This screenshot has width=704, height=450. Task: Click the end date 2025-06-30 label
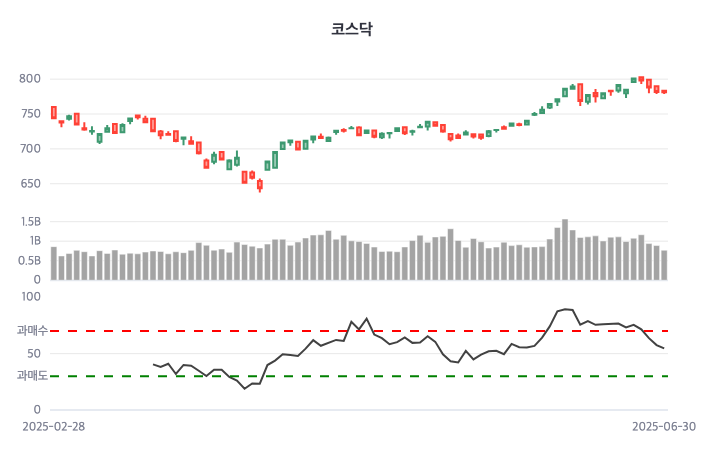pyautogui.click(x=663, y=426)
